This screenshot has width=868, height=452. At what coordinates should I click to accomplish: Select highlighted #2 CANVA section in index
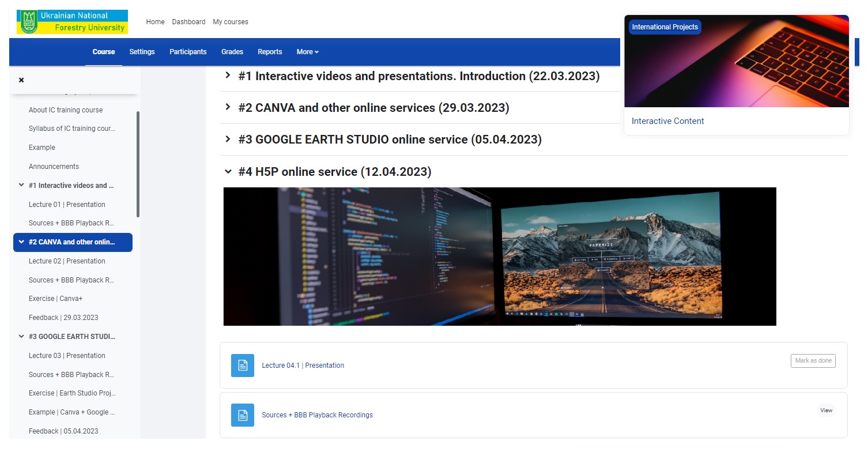(73, 243)
